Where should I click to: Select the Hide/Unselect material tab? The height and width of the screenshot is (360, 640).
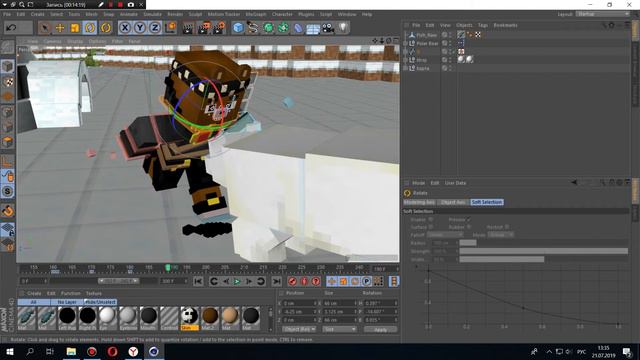(x=100, y=302)
